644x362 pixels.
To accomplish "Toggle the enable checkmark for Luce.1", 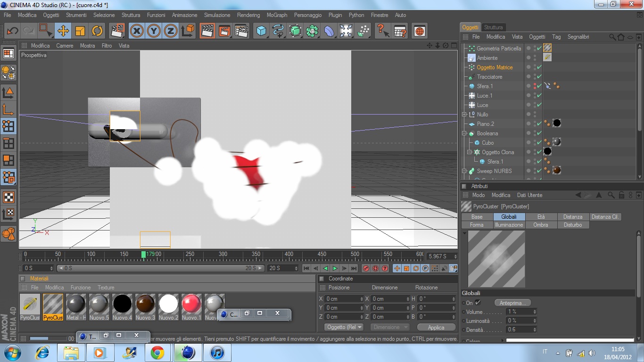I will tap(539, 95).
